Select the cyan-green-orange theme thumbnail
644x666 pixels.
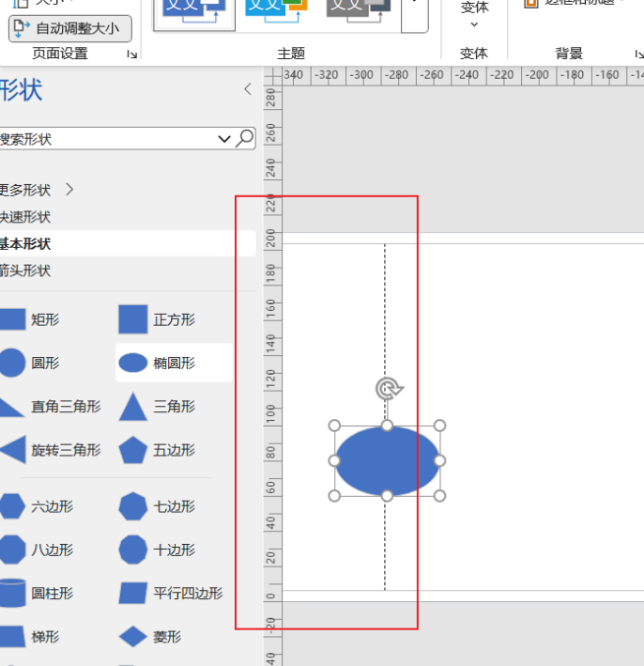pos(276,13)
